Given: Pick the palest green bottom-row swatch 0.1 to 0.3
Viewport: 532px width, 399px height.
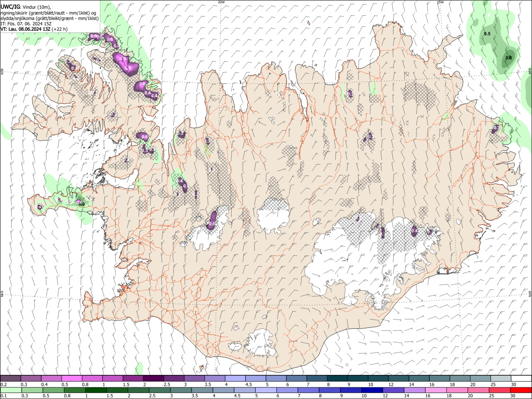Looking at the screenshot, I should point(11,390).
